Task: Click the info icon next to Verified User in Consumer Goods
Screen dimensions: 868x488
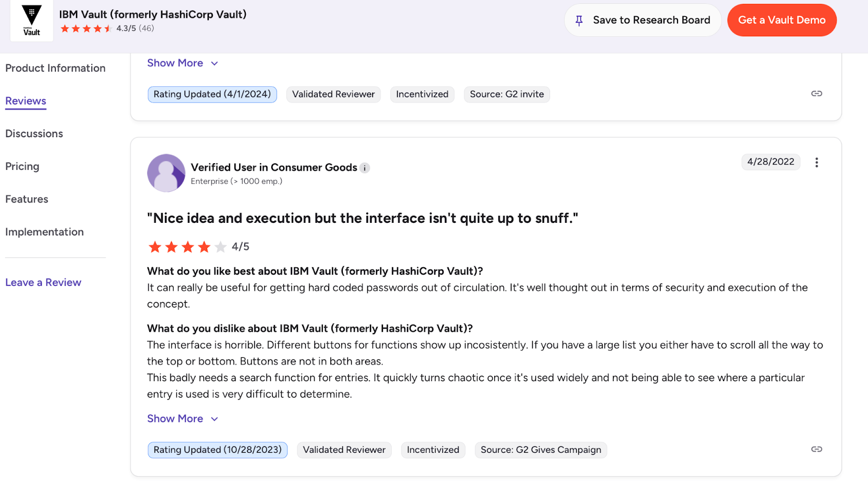Action: point(365,168)
